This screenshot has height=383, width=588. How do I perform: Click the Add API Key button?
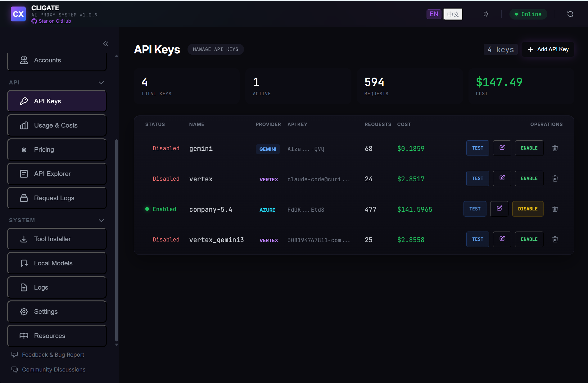coord(548,49)
